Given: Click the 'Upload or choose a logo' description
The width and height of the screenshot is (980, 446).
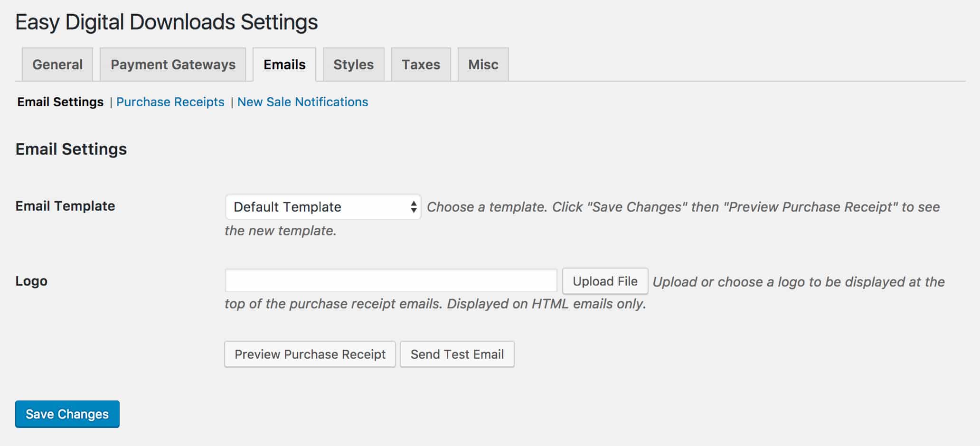Looking at the screenshot, I should pos(584,293).
